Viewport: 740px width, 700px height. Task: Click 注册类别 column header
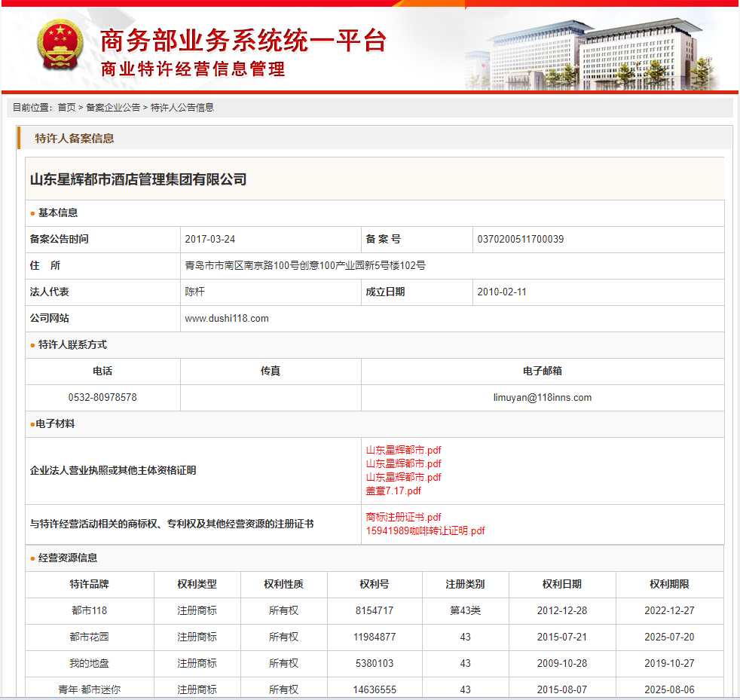pos(466,585)
